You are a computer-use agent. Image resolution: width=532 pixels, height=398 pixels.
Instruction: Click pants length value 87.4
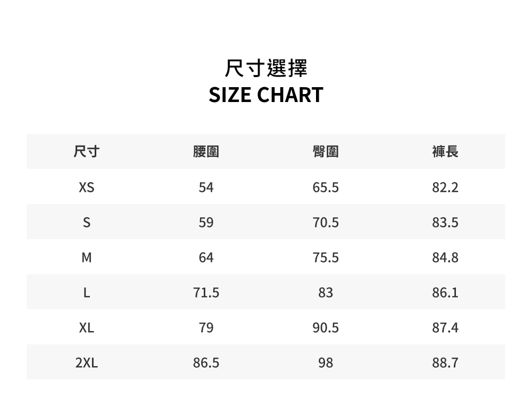[445, 328]
